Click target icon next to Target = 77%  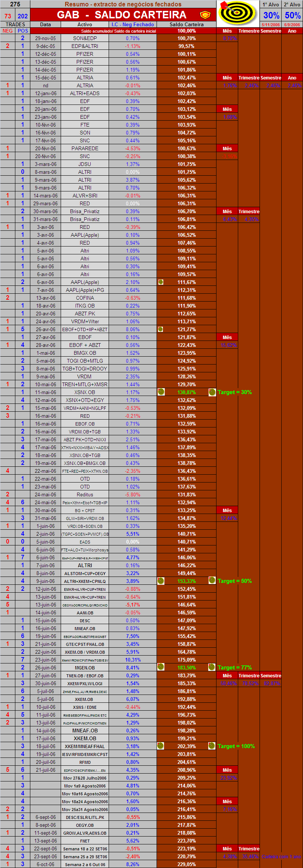212,667
